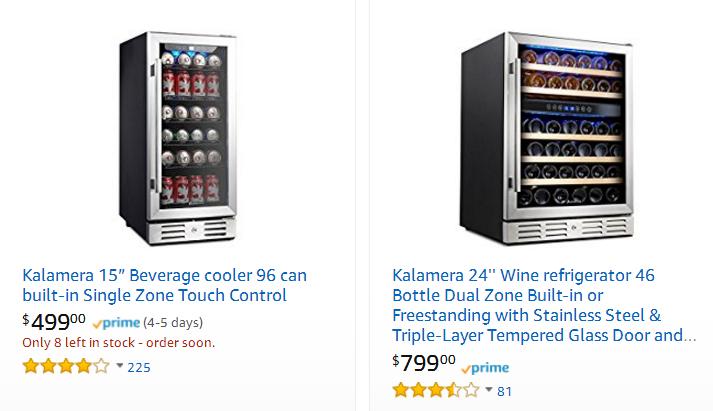Expand rating breakdown arrow beside 81 reviews
Viewport: 713px width, 411px height.
(x=489, y=390)
